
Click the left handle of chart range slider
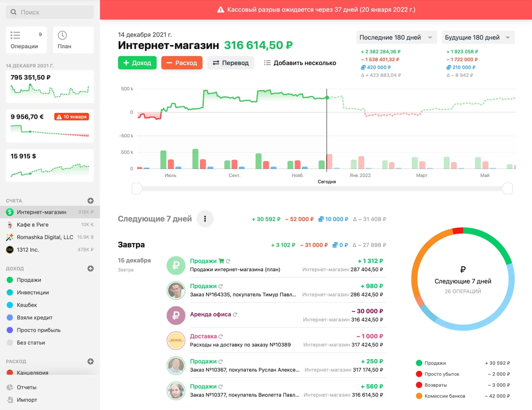(x=137, y=189)
